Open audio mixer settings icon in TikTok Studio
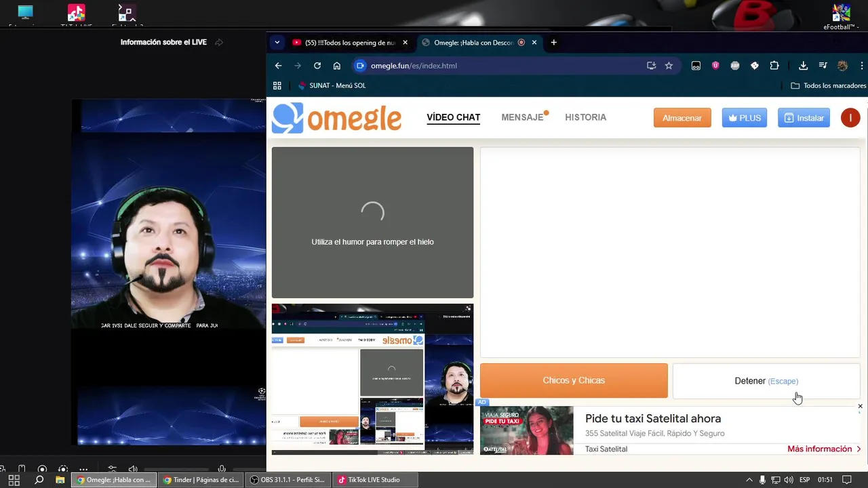 coord(113,469)
